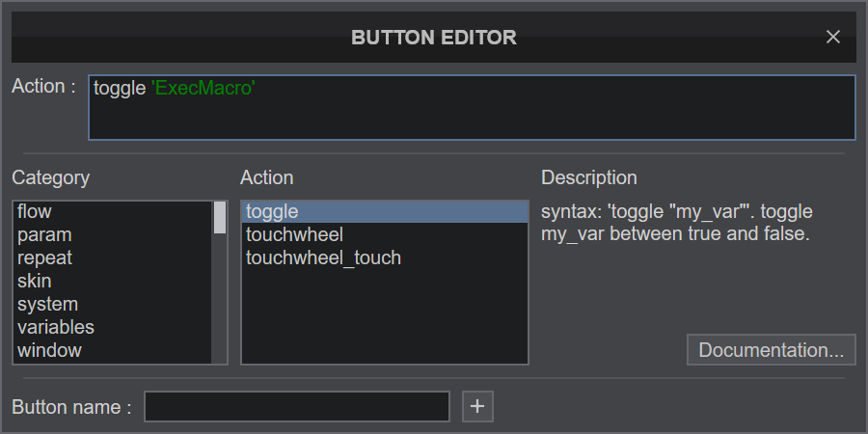The height and width of the screenshot is (434, 868).
Task: Pick the skin category
Action: click(113, 282)
